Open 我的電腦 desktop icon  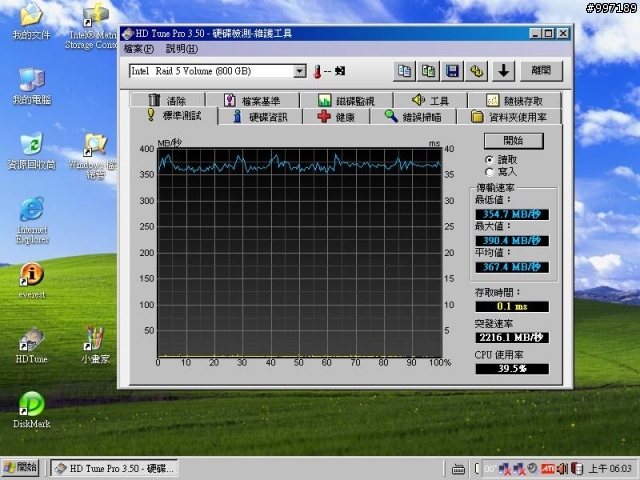pyautogui.click(x=31, y=87)
